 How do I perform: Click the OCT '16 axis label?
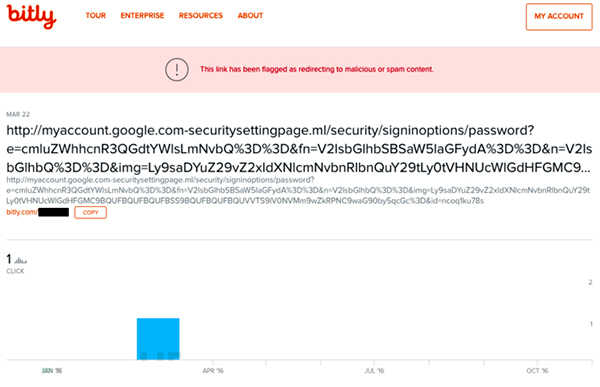coord(537,371)
